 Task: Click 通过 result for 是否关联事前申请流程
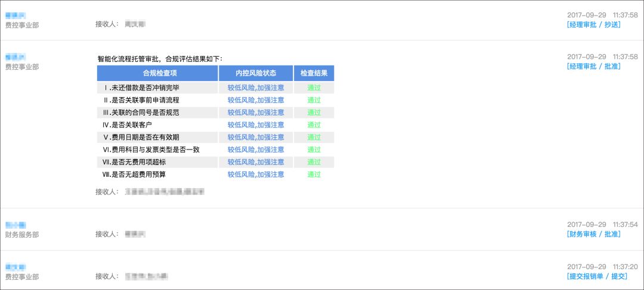314,100
